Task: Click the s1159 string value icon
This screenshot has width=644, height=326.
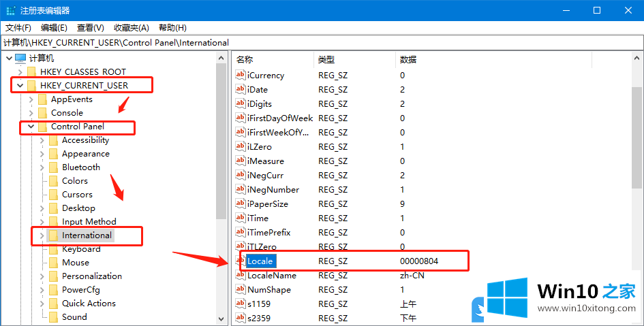Action: [241, 304]
